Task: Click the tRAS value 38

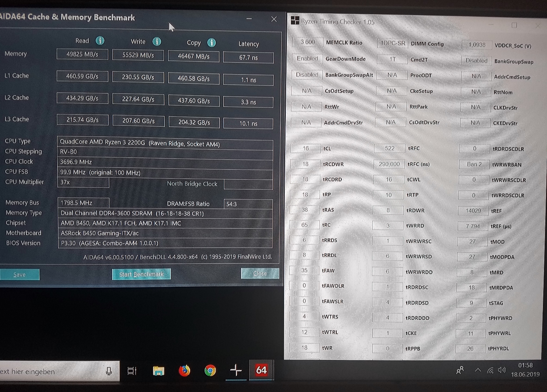Action: click(x=305, y=210)
